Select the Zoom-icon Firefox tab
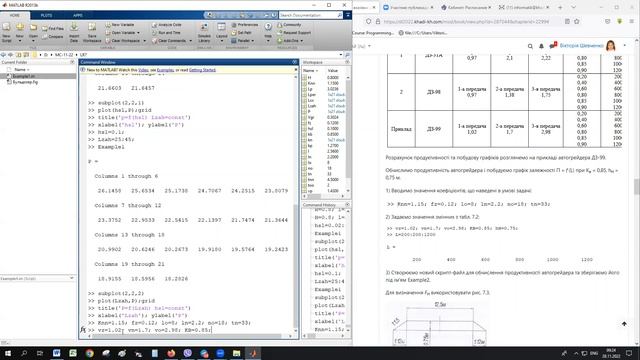640x360 pixels. click(x=409, y=7)
